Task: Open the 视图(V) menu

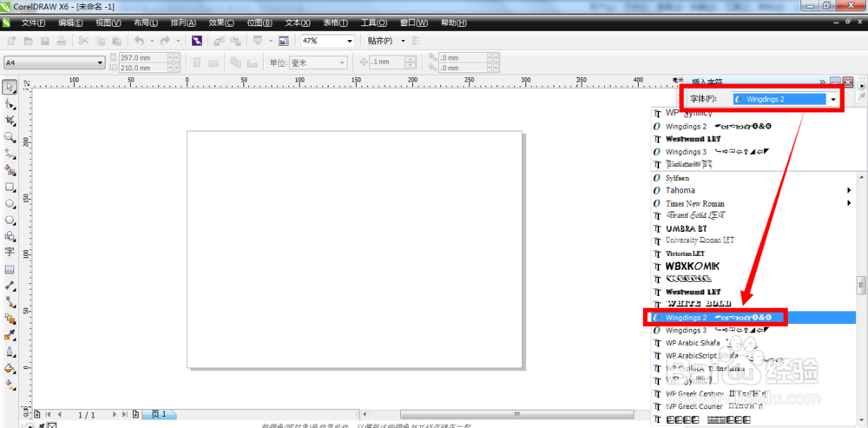Action: [108, 23]
